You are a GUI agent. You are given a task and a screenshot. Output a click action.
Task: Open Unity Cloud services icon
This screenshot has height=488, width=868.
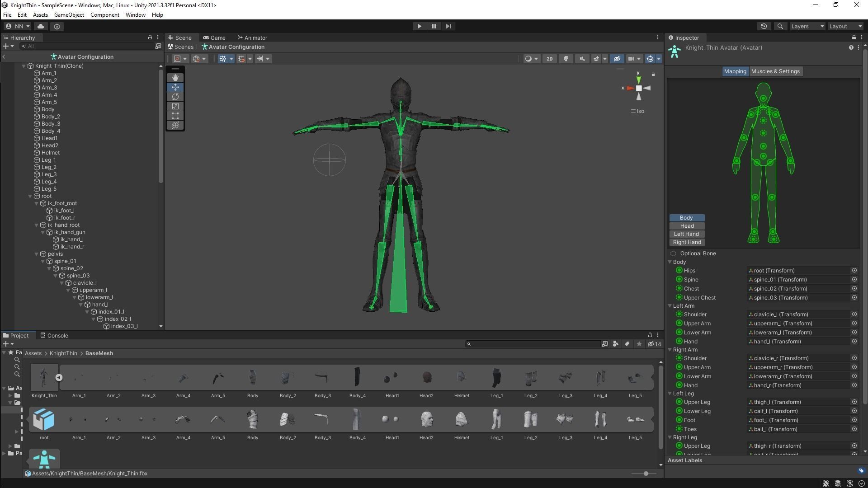[x=41, y=26]
